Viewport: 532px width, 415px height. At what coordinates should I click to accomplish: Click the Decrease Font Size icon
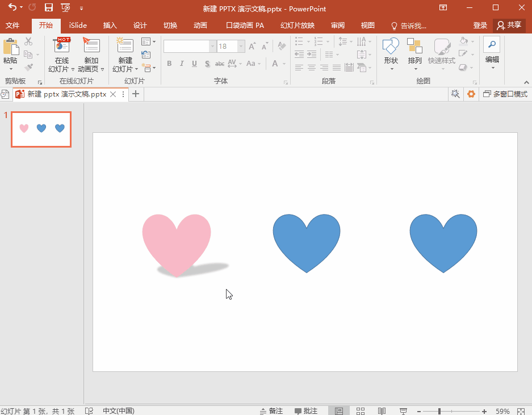pos(265,46)
